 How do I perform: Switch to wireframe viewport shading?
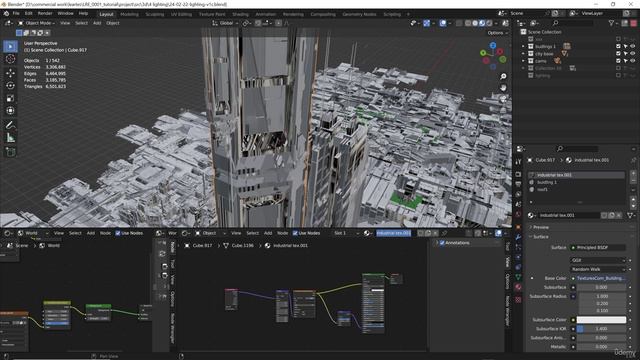click(468, 23)
